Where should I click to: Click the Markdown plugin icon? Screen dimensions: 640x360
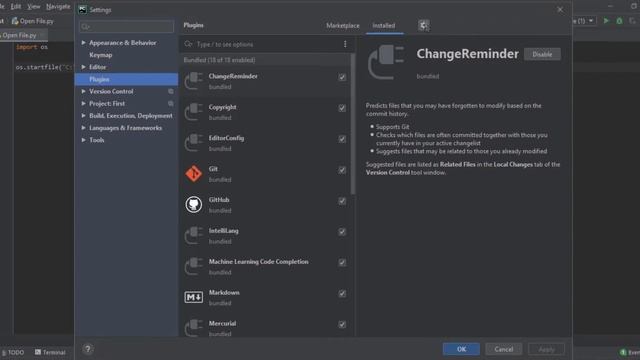point(193,297)
